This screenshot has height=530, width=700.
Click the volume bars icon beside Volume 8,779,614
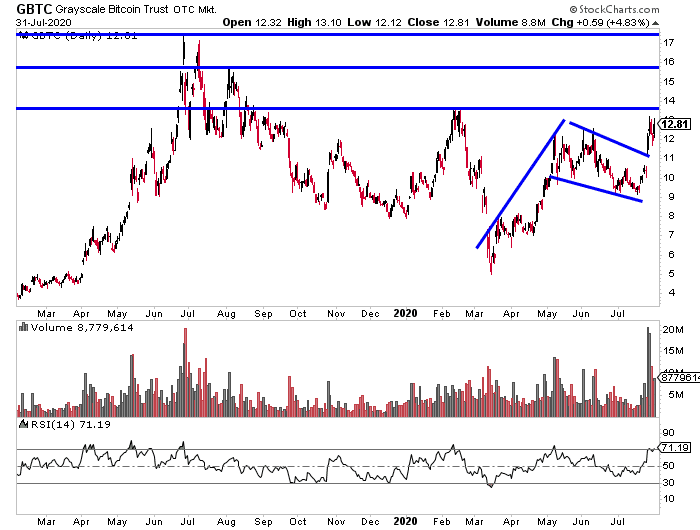23,328
